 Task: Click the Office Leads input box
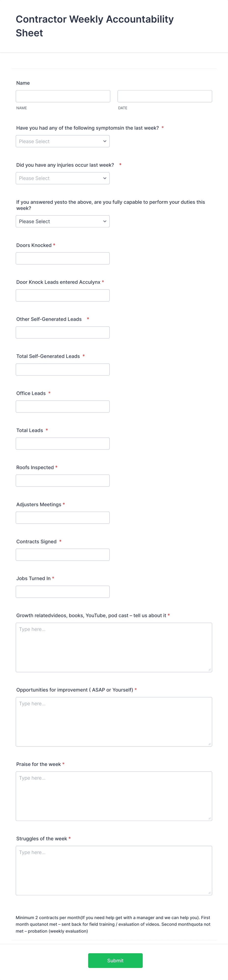[x=63, y=406]
